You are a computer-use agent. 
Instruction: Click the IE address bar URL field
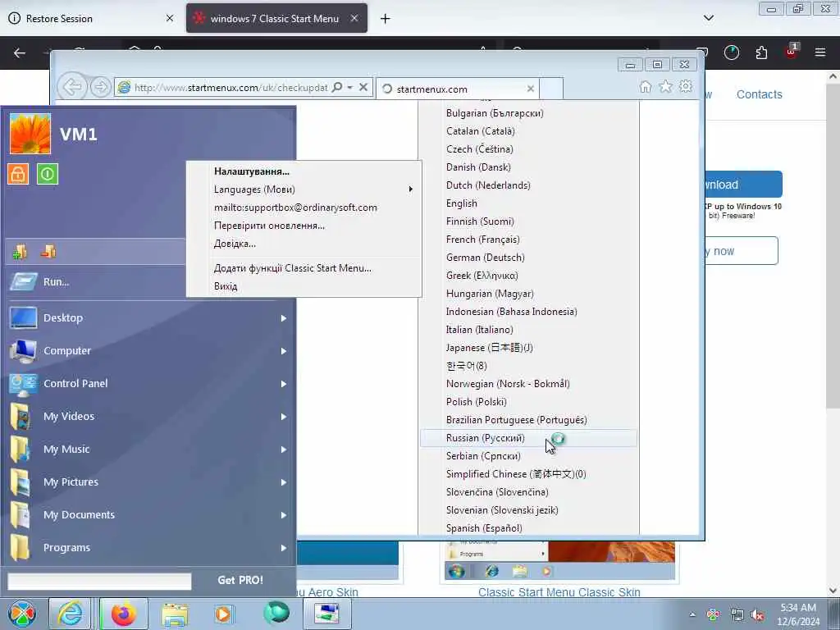click(231, 87)
